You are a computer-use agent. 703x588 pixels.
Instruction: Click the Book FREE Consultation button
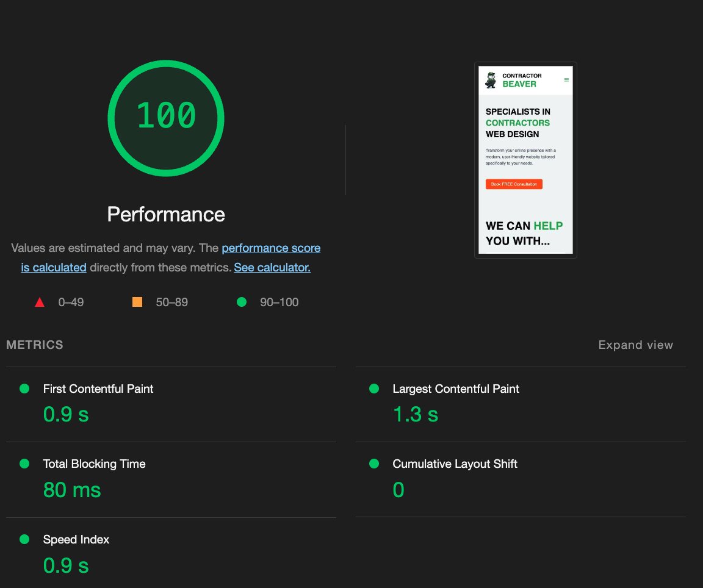pyautogui.click(x=514, y=184)
